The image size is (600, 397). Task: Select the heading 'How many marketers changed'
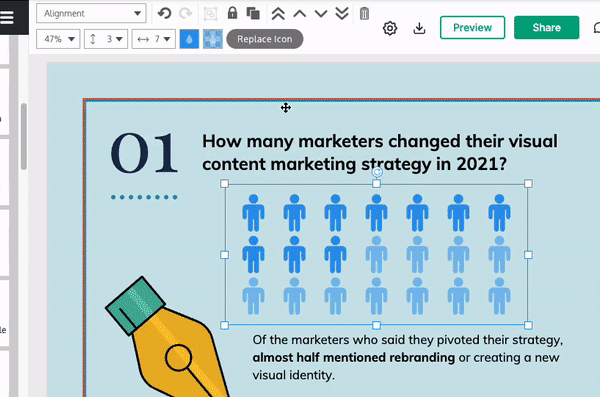380,152
